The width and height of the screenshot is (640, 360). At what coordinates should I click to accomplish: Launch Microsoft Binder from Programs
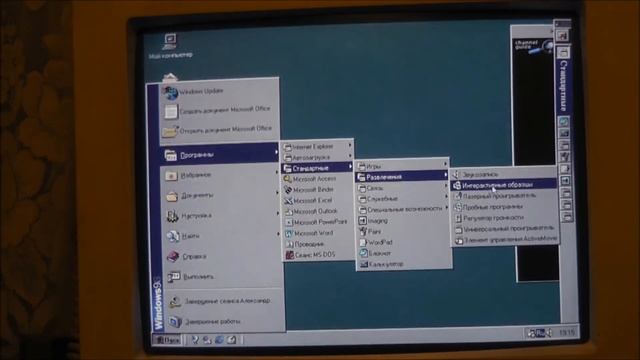coord(318,190)
